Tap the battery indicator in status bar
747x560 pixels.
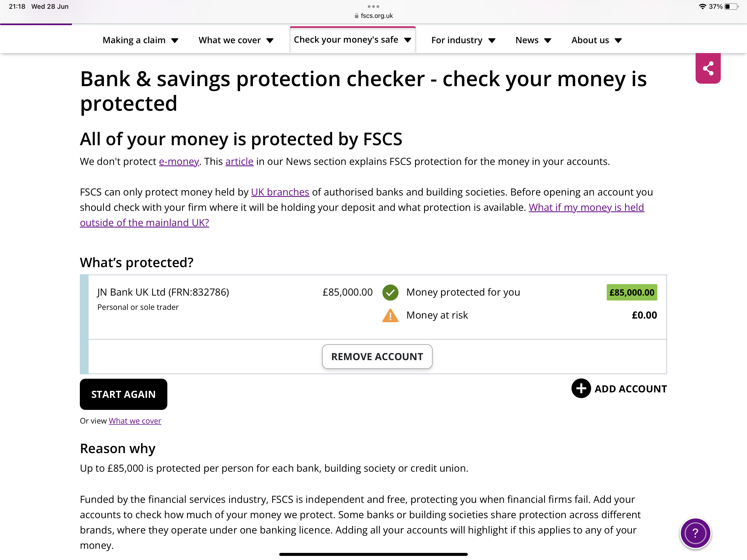click(731, 6)
